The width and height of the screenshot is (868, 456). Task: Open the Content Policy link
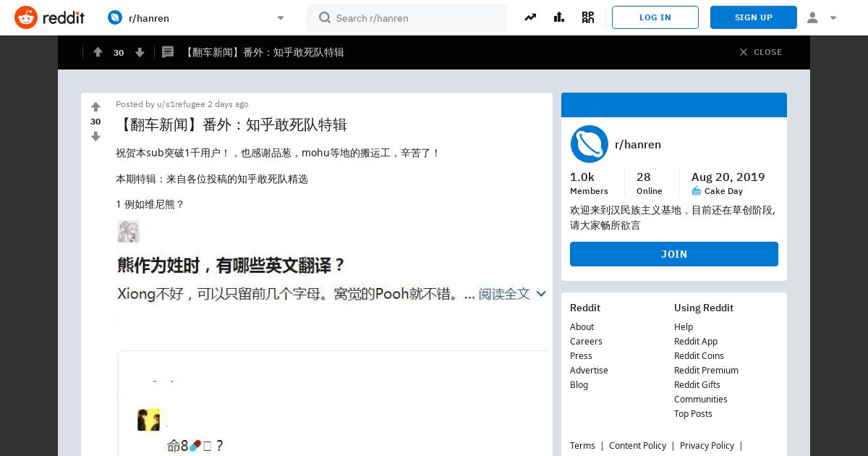637,445
